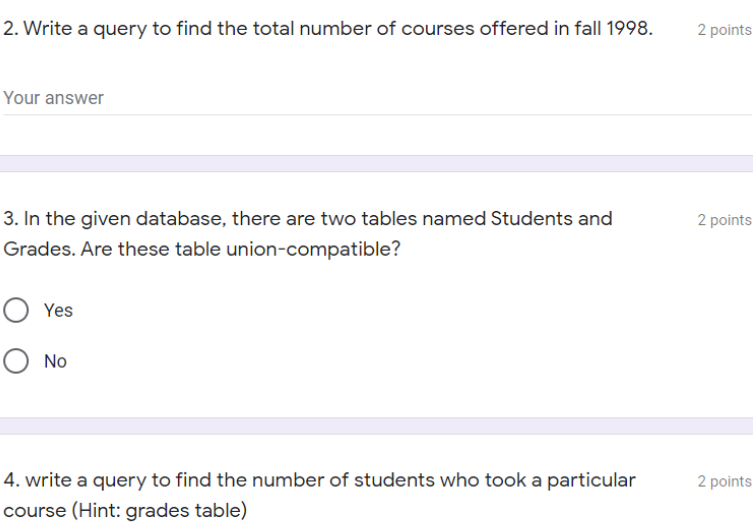Click the '1998.' text in question 2
Viewport: 753px width, 532px height.
coord(630,29)
